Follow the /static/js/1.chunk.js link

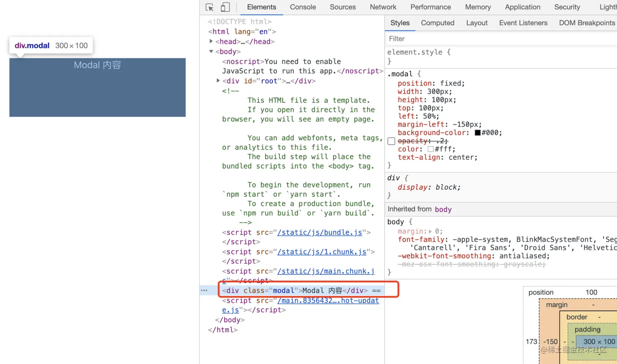coord(322,252)
